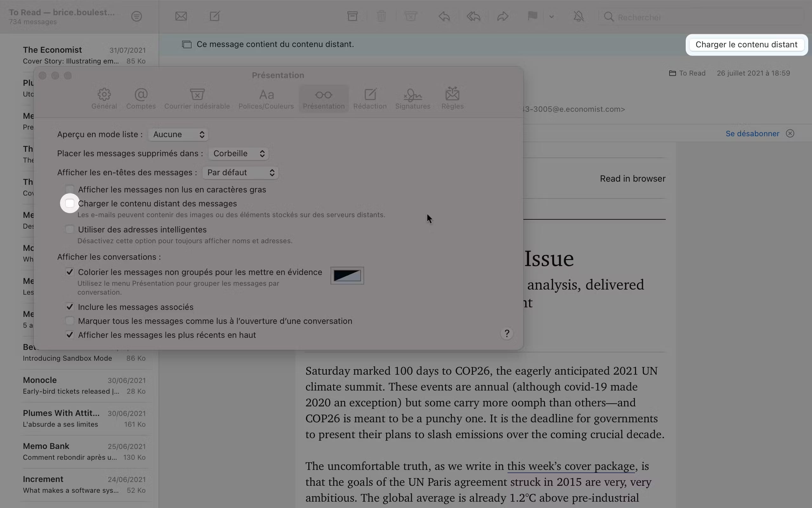
Task: Click Charger le contenu distant button
Action: point(746,45)
